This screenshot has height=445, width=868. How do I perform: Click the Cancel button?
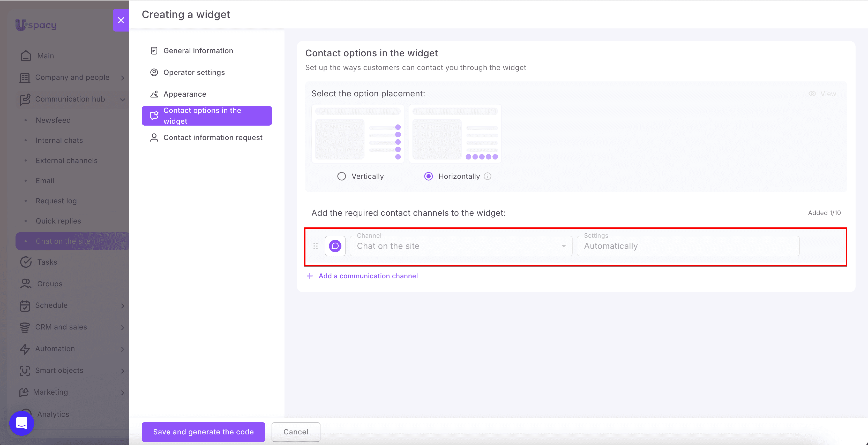296,432
